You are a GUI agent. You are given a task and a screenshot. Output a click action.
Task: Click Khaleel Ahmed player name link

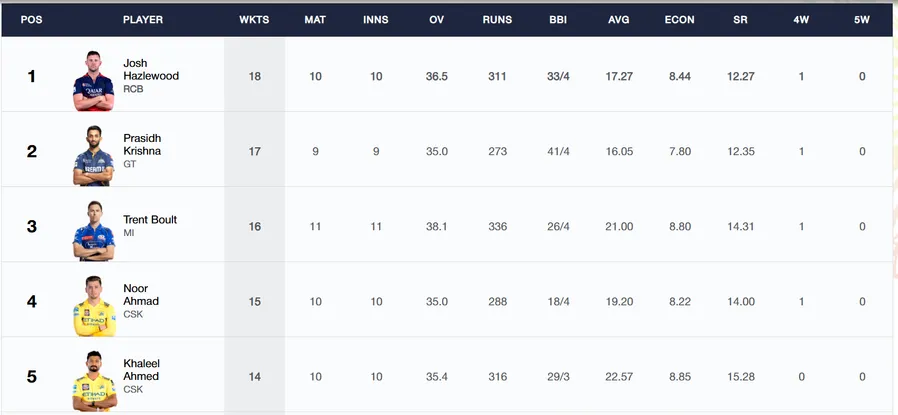click(x=141, y=370)
